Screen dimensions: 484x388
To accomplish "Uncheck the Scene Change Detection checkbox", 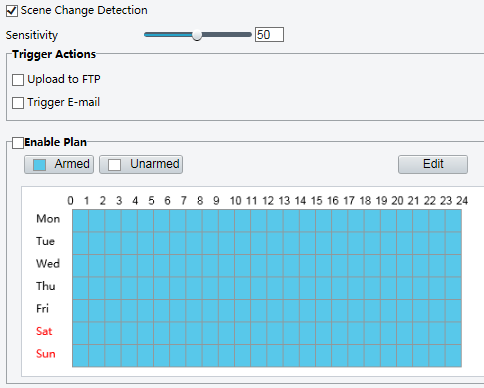I will tap(12, 11).
